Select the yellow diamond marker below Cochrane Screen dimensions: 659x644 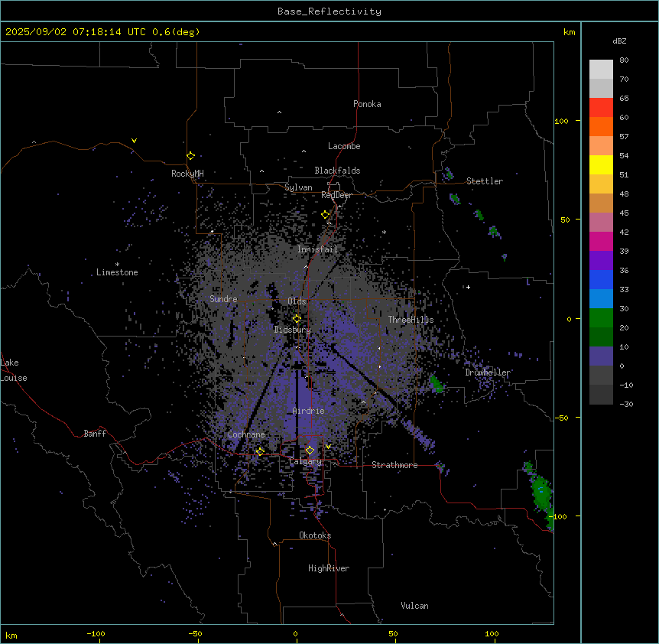tap(260, 451)
